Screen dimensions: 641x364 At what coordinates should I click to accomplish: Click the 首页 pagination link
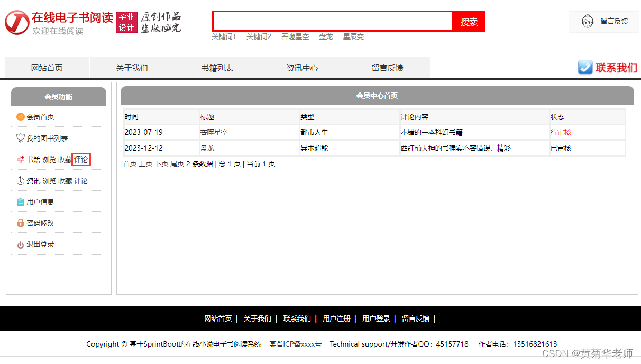(x=130, y=164)
